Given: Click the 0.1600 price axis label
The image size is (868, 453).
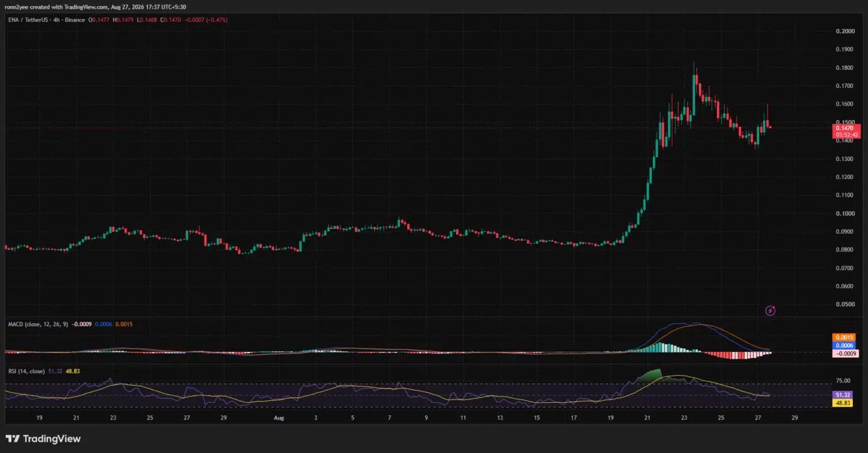Looking at the screenshot, I should click(x=845, y=104).
